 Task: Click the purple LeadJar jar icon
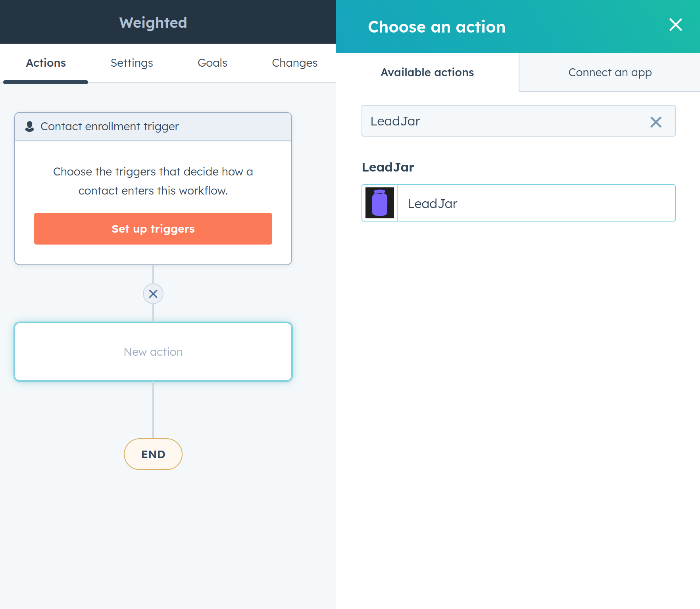(x=379, y=203)
